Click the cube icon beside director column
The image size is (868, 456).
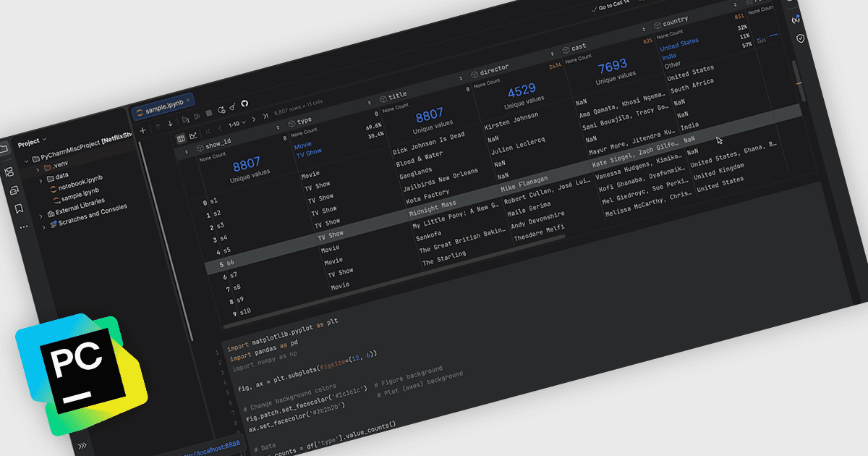point(474,73)
